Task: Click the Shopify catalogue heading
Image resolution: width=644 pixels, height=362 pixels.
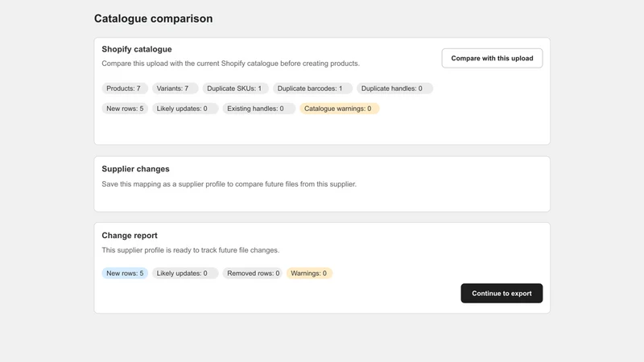Action: click(x=137, y=49)
